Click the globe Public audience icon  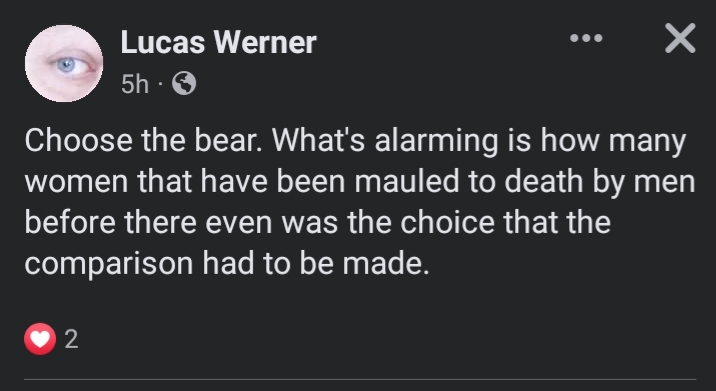click(x=184, y=84)
